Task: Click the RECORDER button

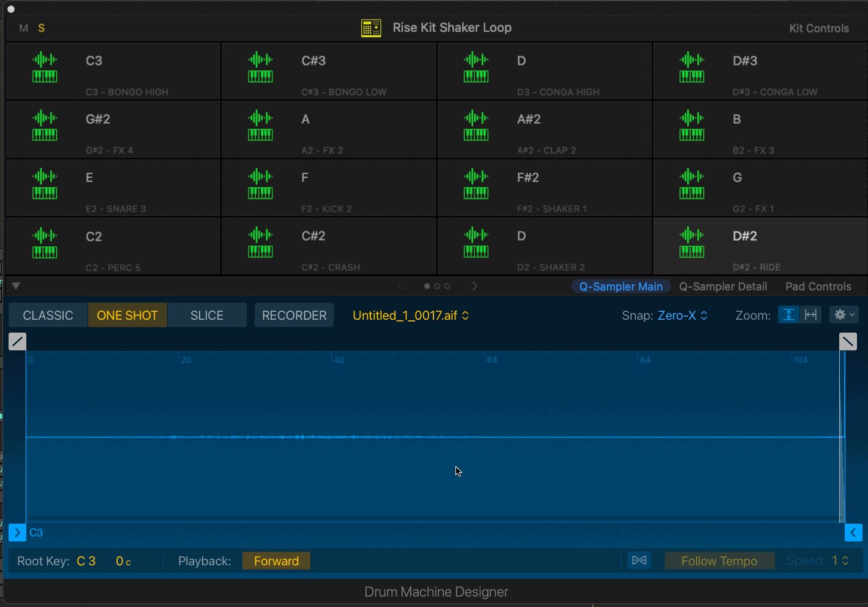Action: pyautogui.click(x=294, y=315)
